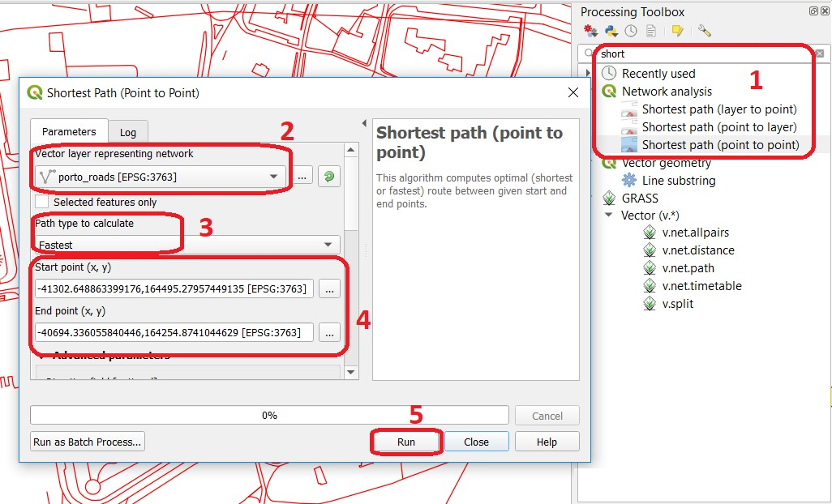This screenshot has height=504, width=832.
Task: Close the Processing Toolbox panel
Action: 824,11
